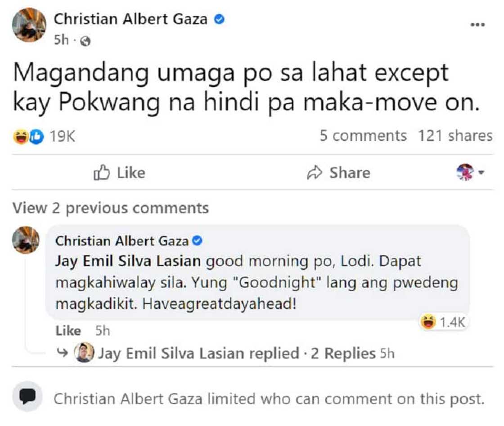Like the comment by Christian Albert Gaza
Image resolution: width=504 pixels, height=426 pixels.
(68, 331)
